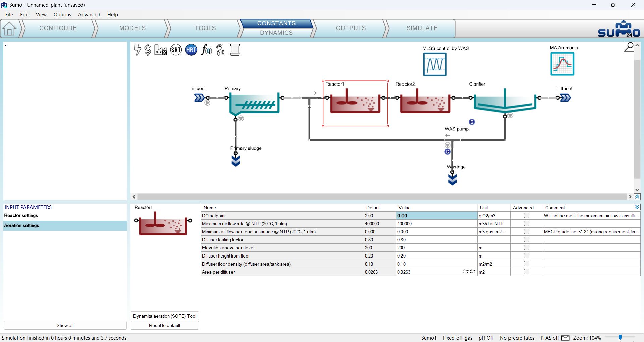Image resolution: width=644 pixels, height=342 pixels.
Task: Toggle Advanced checkbox for Elevation above sea level
Action: tap(527, 248)
